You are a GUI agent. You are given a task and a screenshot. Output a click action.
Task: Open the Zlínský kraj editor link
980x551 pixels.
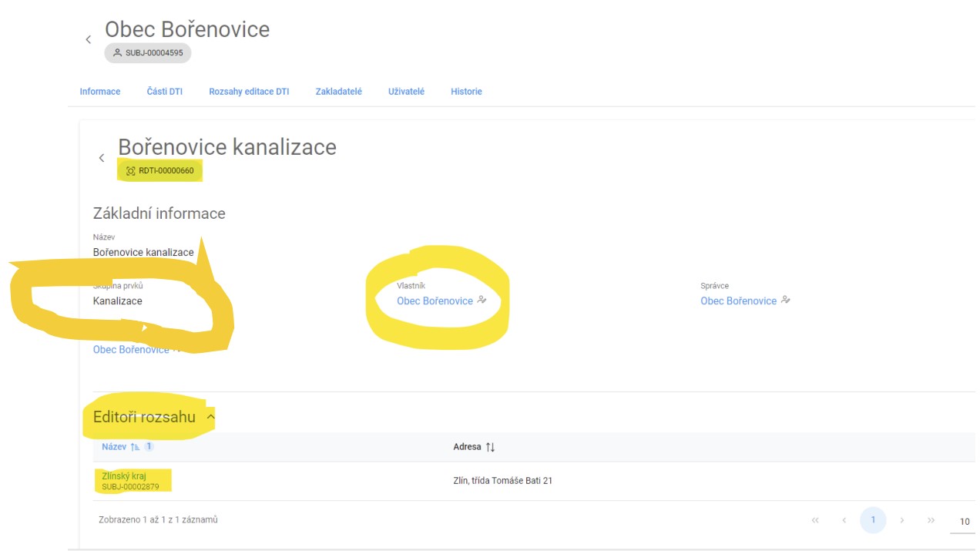(124, 476)
